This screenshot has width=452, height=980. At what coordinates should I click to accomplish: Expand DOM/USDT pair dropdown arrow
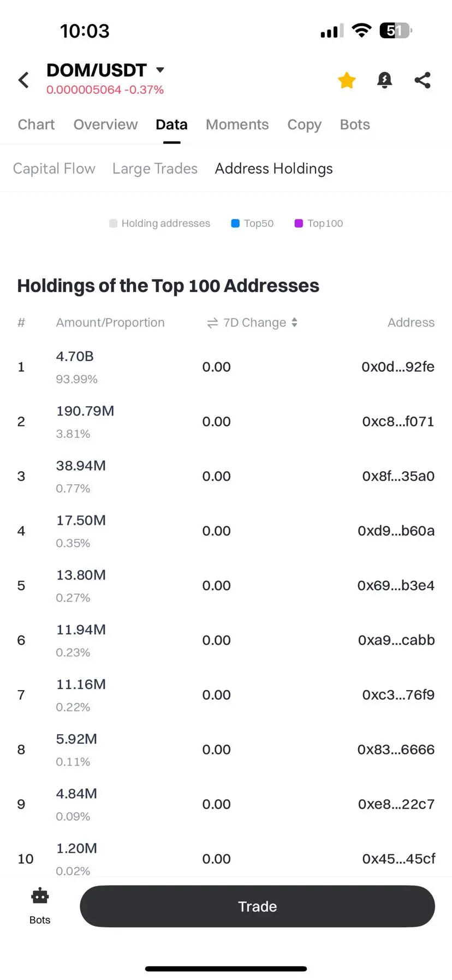pyautogui.click(x=160, y=70)
